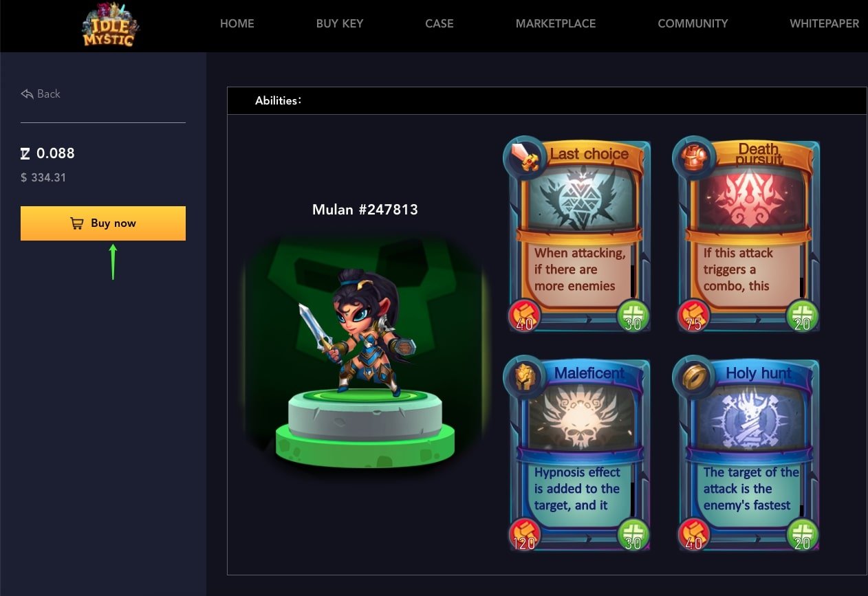The image size is (868, 596).
Task: Open the MARKETPLACE navigation link
Action: click(556, 23)
